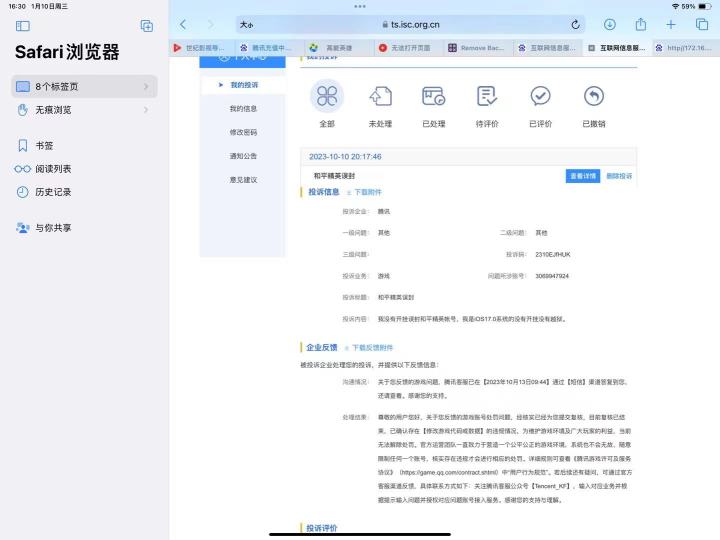The width and height of the screenshot is (720, 540).
Task: Expand 我的投诉 menu arrow
Action: [221, 85]
